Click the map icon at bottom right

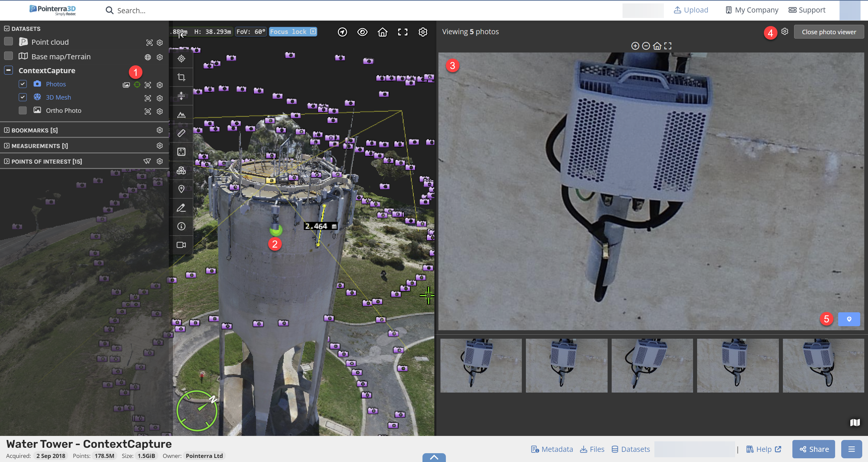pos(855,422)
